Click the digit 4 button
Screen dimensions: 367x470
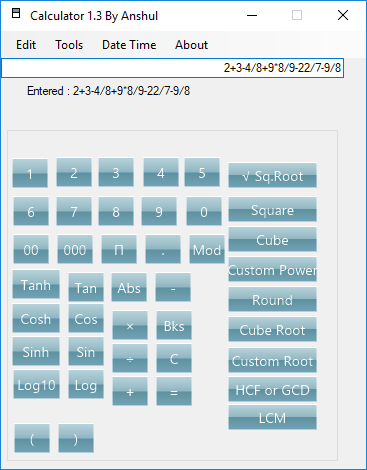click(161, 172)
